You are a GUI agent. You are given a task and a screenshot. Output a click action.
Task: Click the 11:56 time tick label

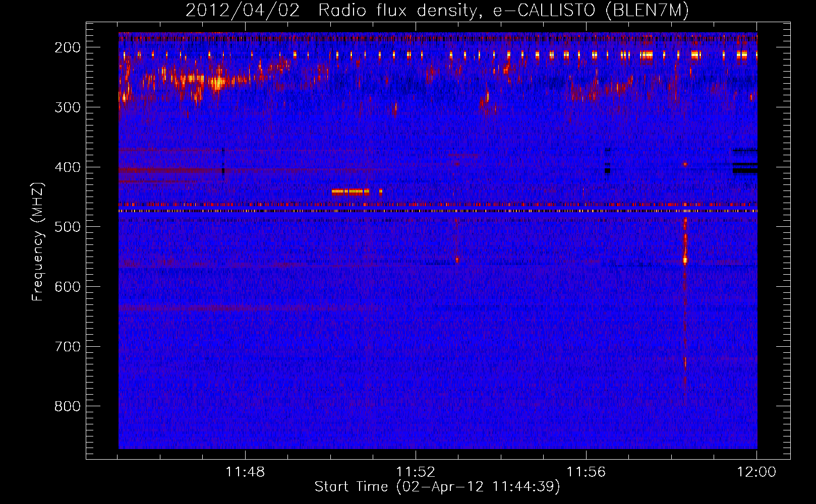click(586, 472)
